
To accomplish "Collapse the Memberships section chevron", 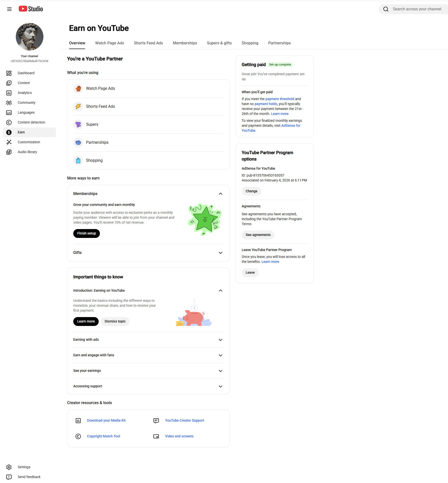I will tap(221, 194).
